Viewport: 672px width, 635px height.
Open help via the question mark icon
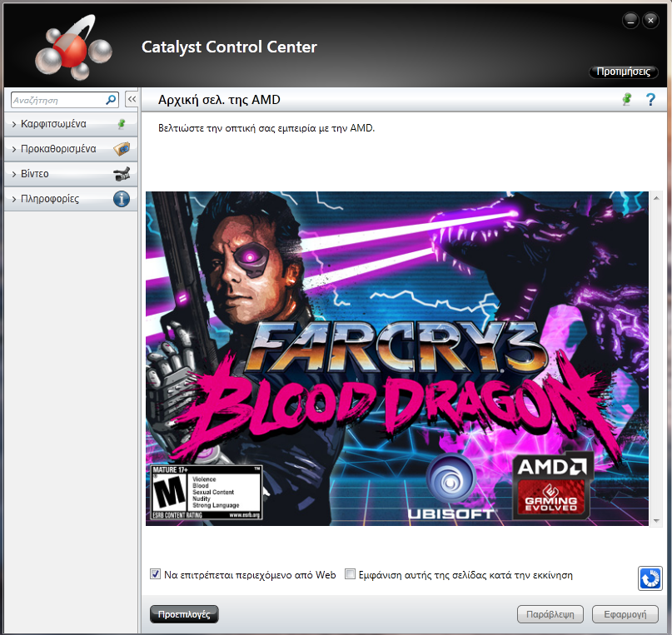[x=650, y=99]
